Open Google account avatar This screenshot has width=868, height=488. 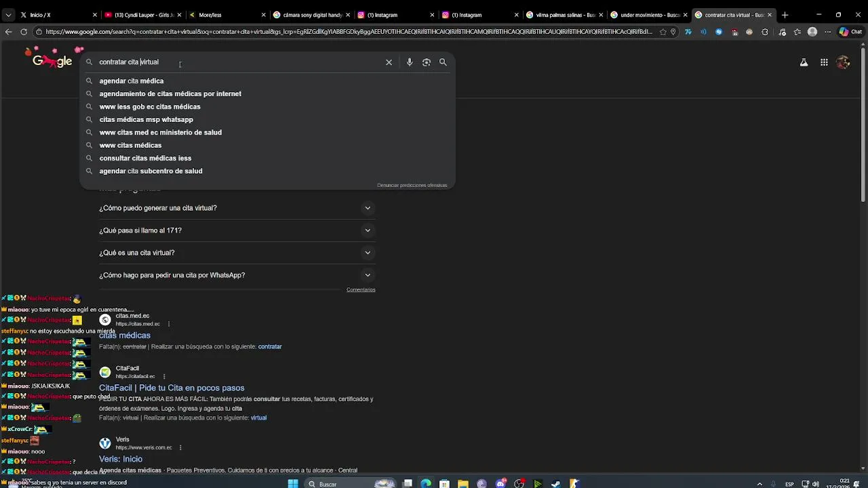click(x=843, y=62)
